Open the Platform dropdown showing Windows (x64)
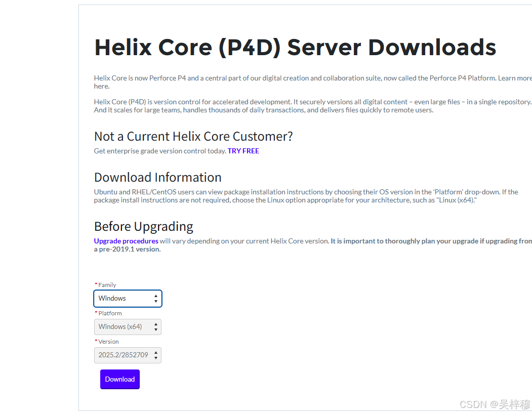The image size is (532, 413). pos(128,327)
